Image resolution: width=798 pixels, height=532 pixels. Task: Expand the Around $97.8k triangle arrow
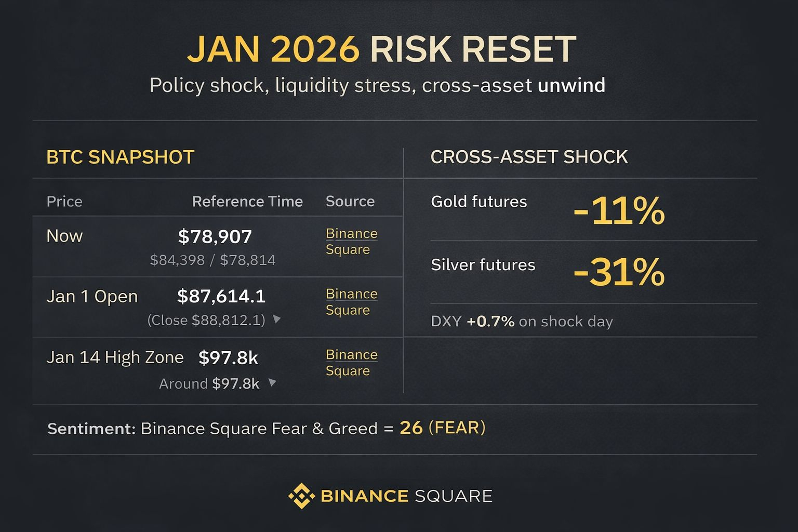click(272, 383)
